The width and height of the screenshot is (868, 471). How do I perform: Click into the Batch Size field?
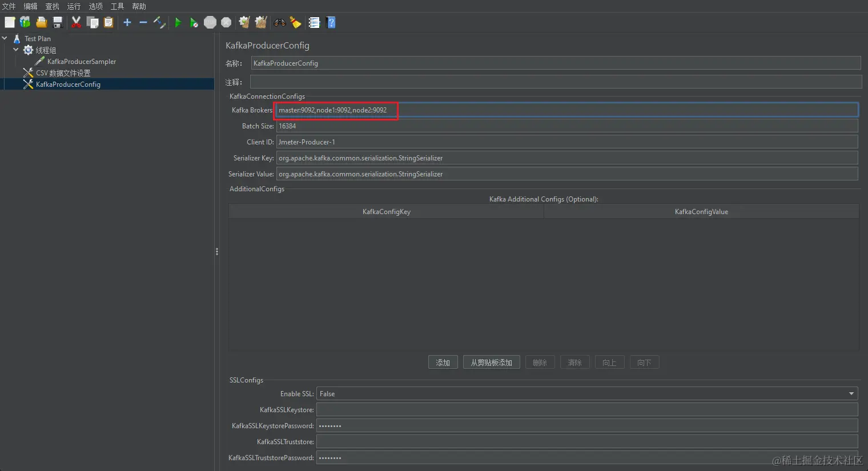[567, 126]
